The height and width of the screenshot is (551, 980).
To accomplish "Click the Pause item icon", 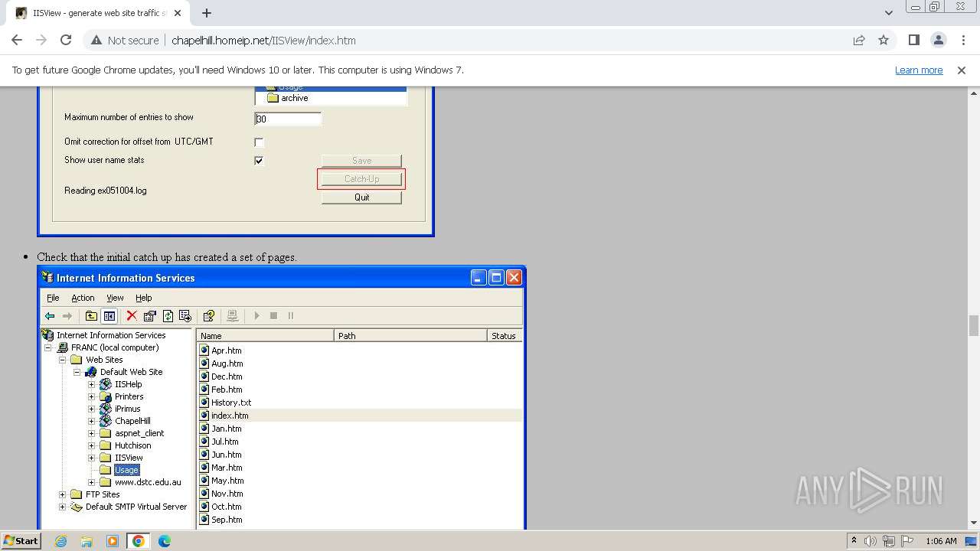I will tap(291, 316).
